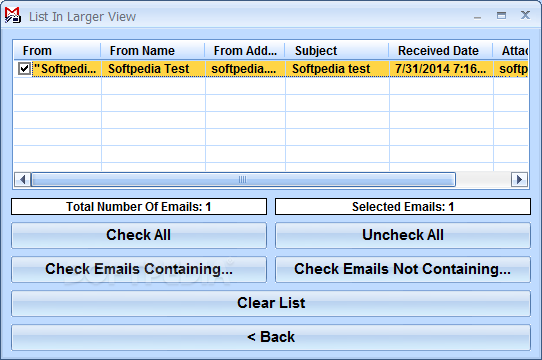Image resolution: width=542 pixels, height=360 pixels.
Task: Sort by the Received Date column header
Action: click(x=441, y=51)
